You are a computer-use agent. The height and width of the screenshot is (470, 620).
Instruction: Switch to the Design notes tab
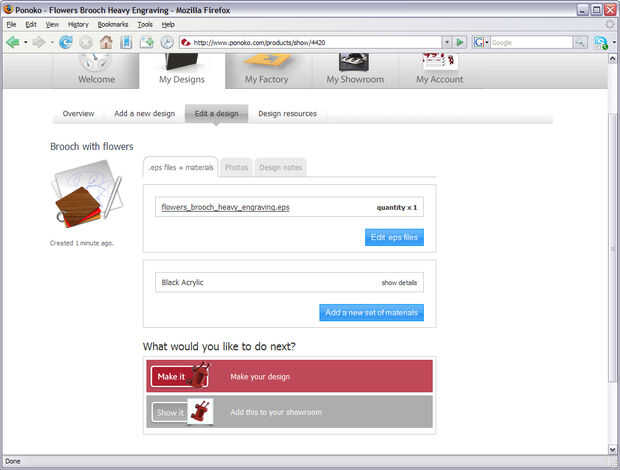[280, 168]
